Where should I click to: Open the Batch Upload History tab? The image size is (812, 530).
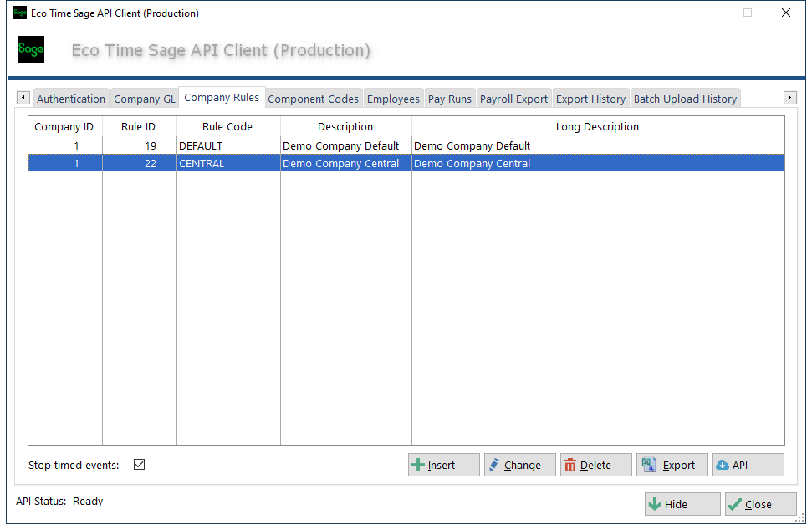(685, 99)
